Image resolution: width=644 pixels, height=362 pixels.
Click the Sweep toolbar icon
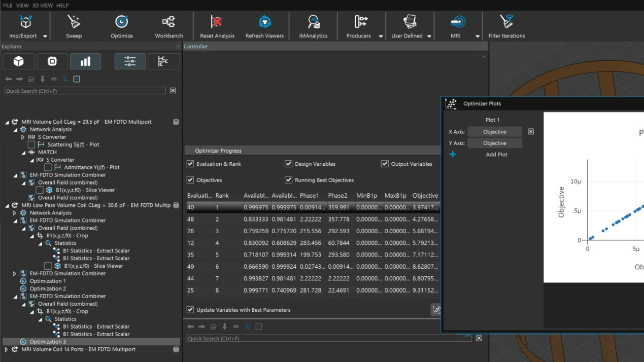pos(74,22)
